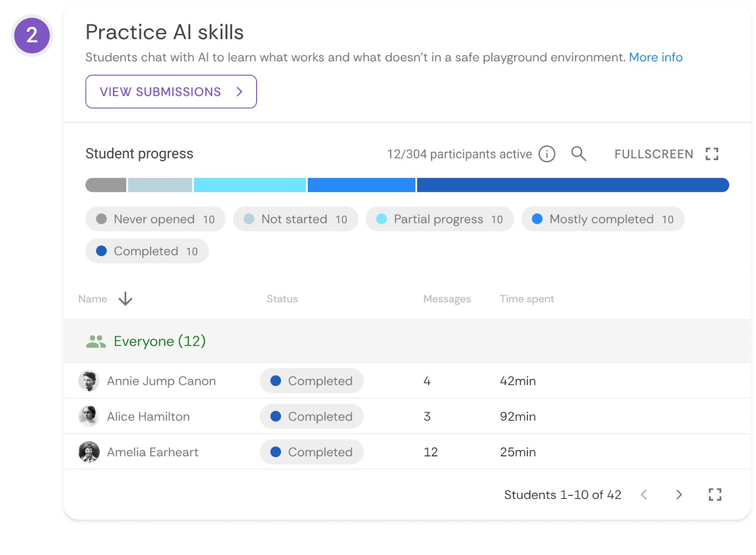Click the FULLSCREEN expand icon
Viewport: 756px width, 555px height.
(x=712, y=154)
